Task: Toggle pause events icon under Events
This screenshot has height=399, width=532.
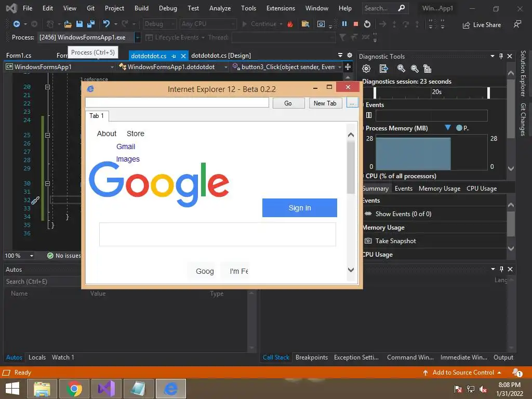Action: tap(369, 115)
